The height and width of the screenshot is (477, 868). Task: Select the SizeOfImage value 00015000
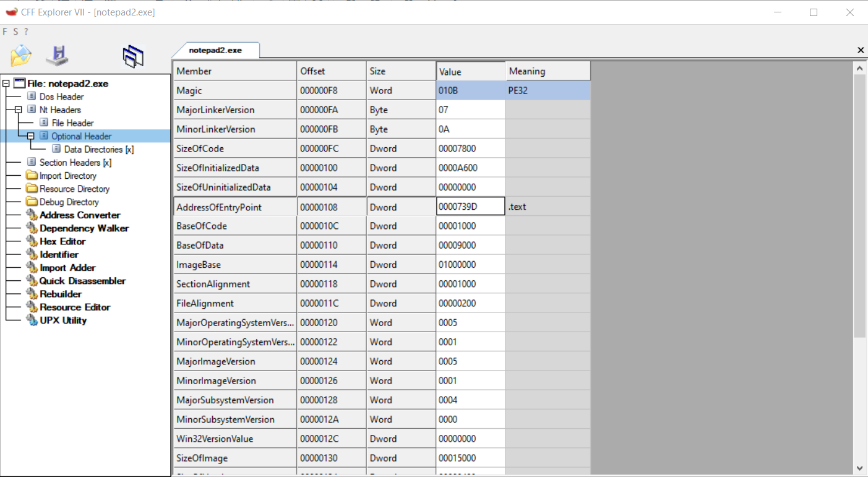click(471, 458)
